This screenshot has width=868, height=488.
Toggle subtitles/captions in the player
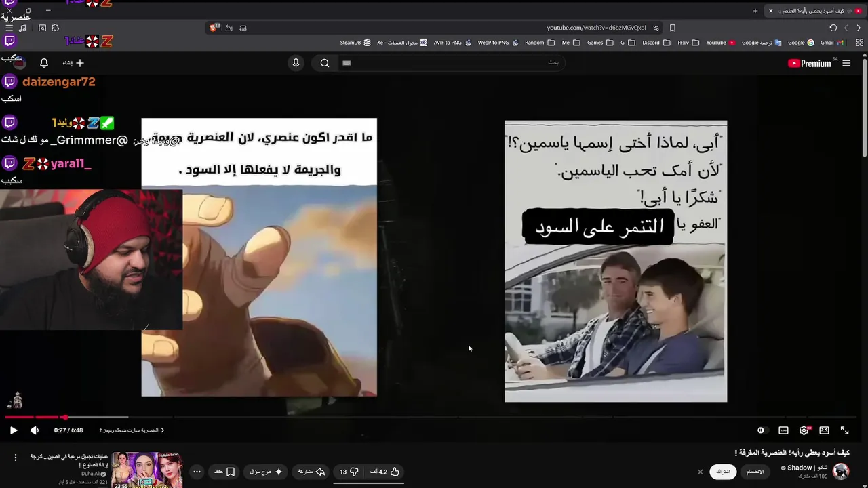(783, 430)
